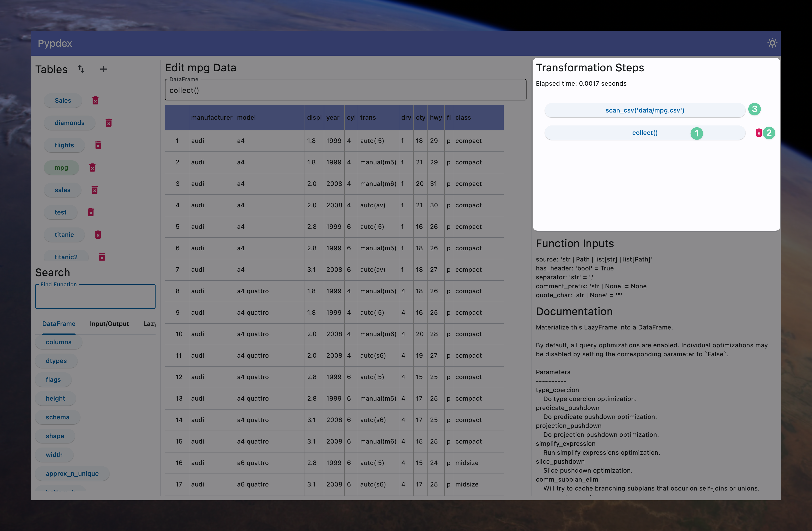Click the sort tables arrows icon
812x531 pixels.
(x=81, y=69)
